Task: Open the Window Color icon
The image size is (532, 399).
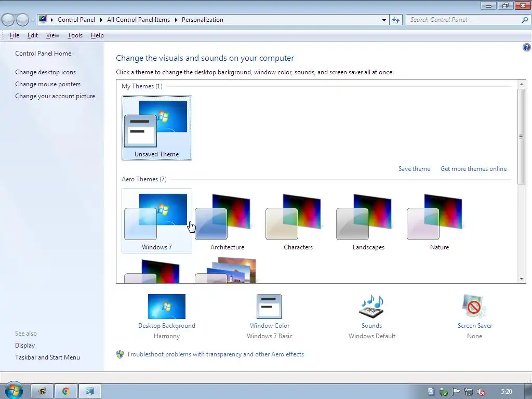Action: pyautogui.click(x=269, y=307)
